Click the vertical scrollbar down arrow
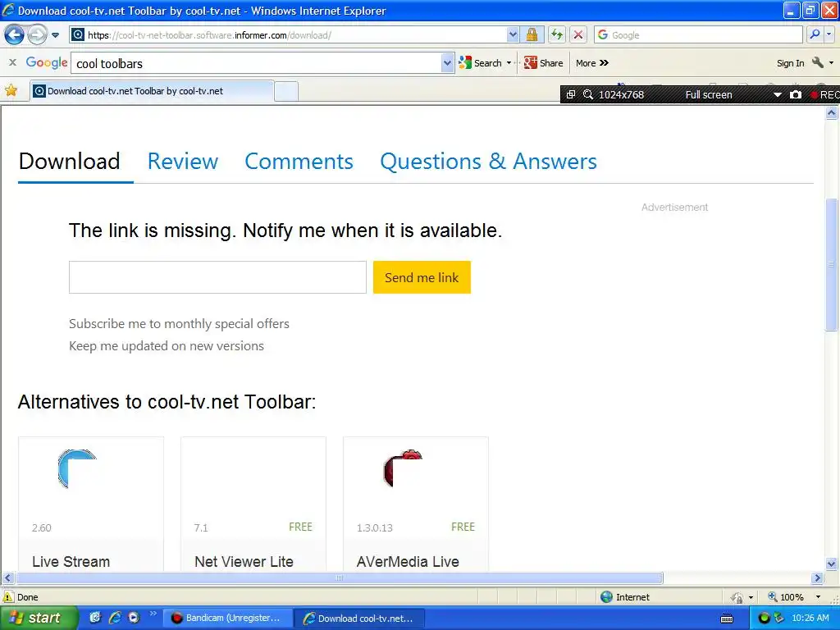This screenshot has height=630, width=840. (x=832, y=564)
